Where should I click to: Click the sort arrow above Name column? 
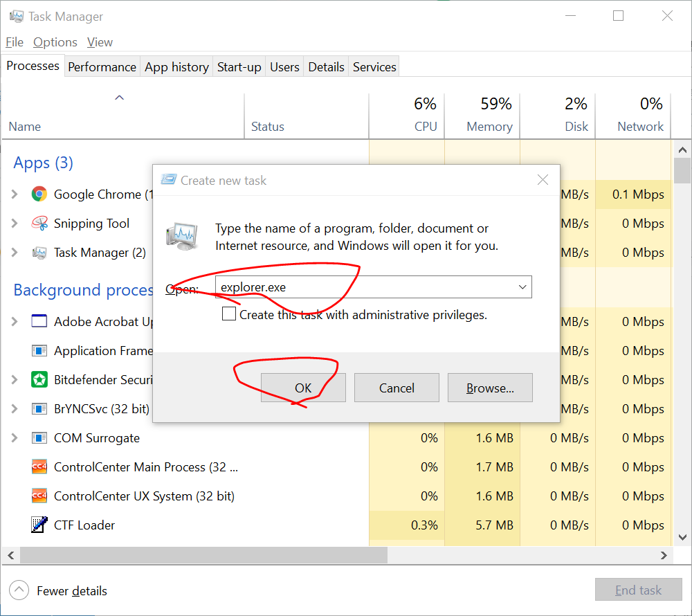tap(119, 98)
